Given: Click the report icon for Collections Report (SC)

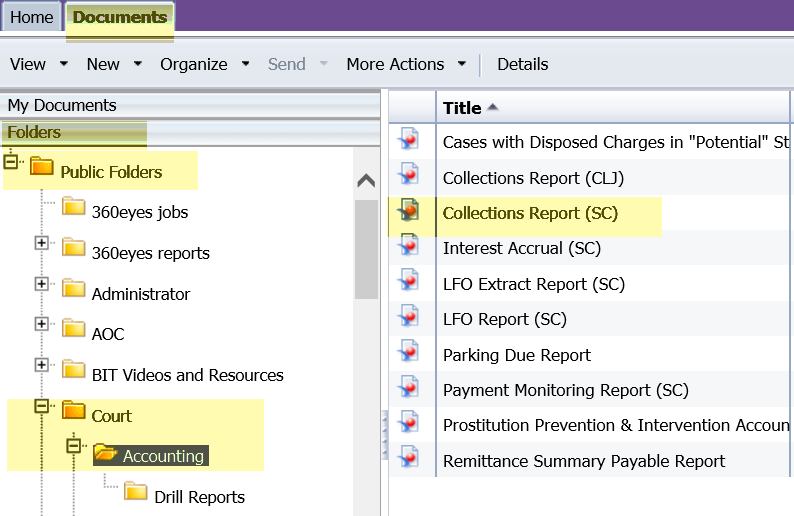Looking at the screenshot, I should coord(409,209).
